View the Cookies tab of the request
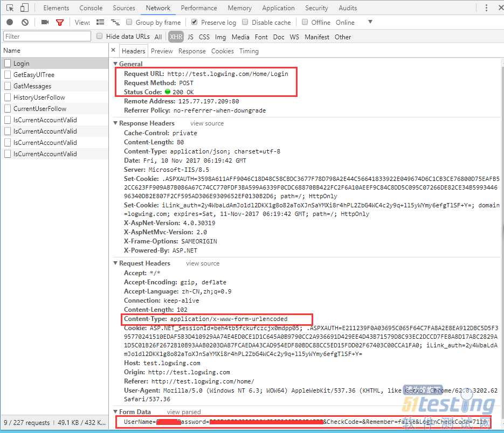 [223, 51]
